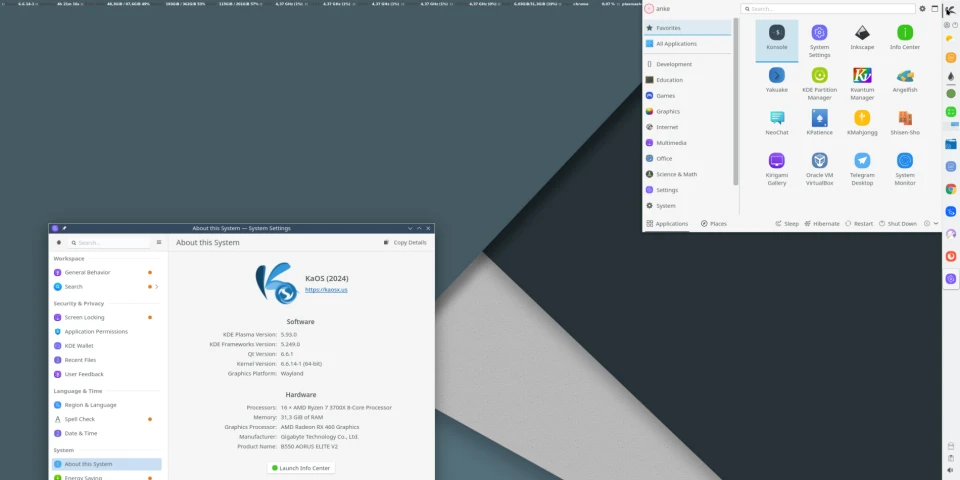Launch Telegram Desktop
Image resolution: width=960 pixels, height=480 pixels.
[861, 166]
